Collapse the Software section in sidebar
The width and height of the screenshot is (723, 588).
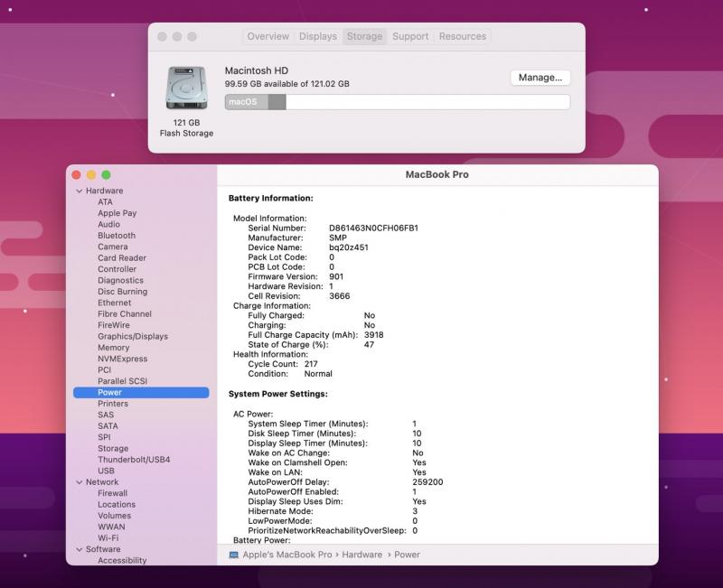point(79,549)
